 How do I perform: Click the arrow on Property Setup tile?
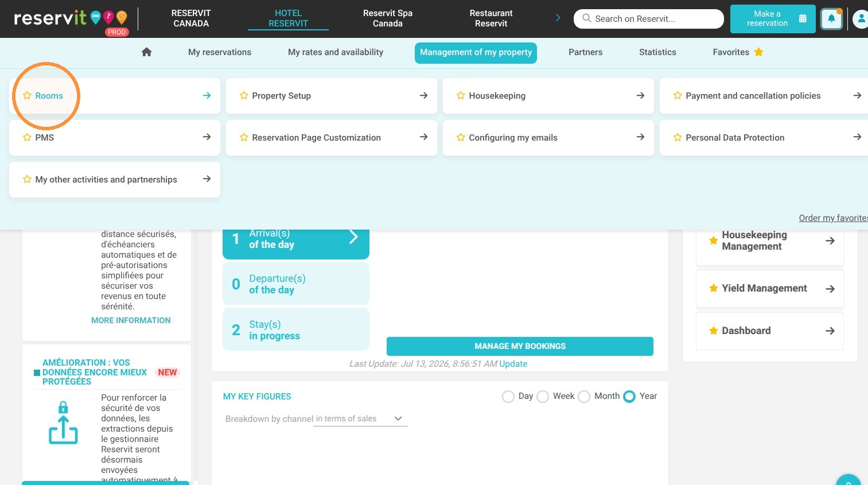[x=423, y=96]
